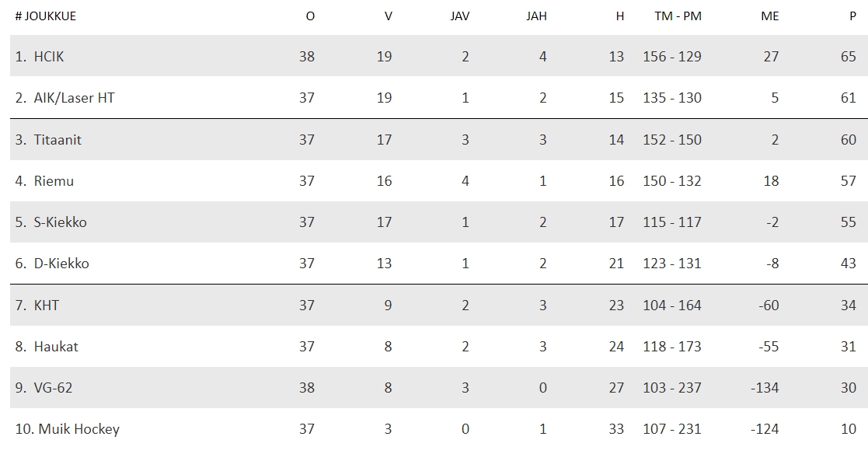This screenshot has height=454, width=868.
Task: Open the Riemu team entry
Action: coord(54,181)
